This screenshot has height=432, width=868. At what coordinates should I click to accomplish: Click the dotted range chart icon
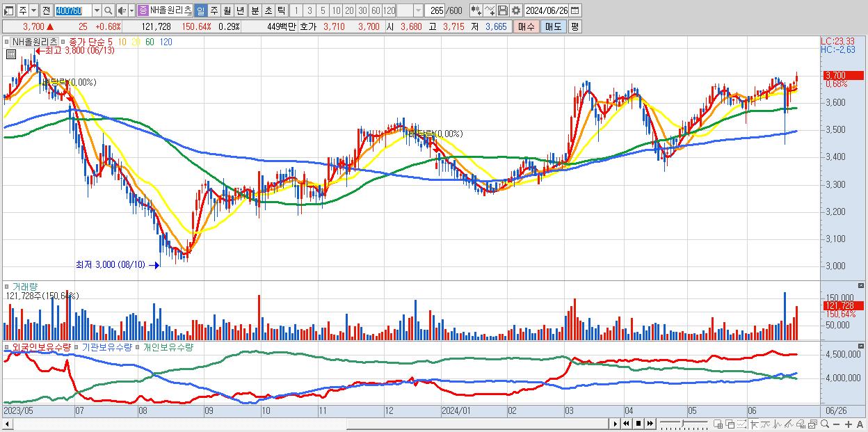[x=741, y=424]
